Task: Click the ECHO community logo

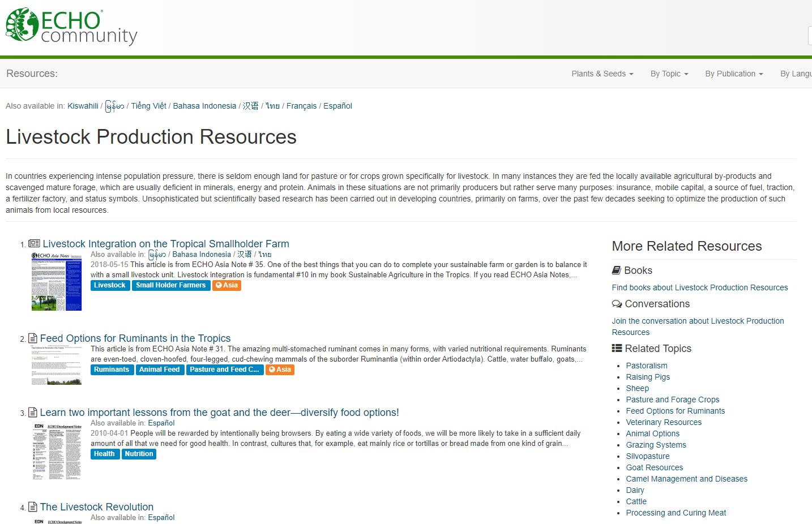Action: [x=71, y=26]
